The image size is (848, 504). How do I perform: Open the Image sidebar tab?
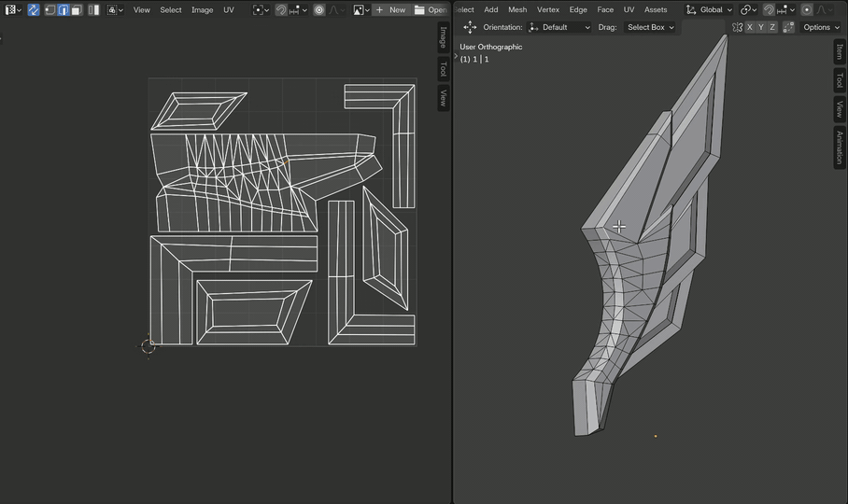pos(444,37)
